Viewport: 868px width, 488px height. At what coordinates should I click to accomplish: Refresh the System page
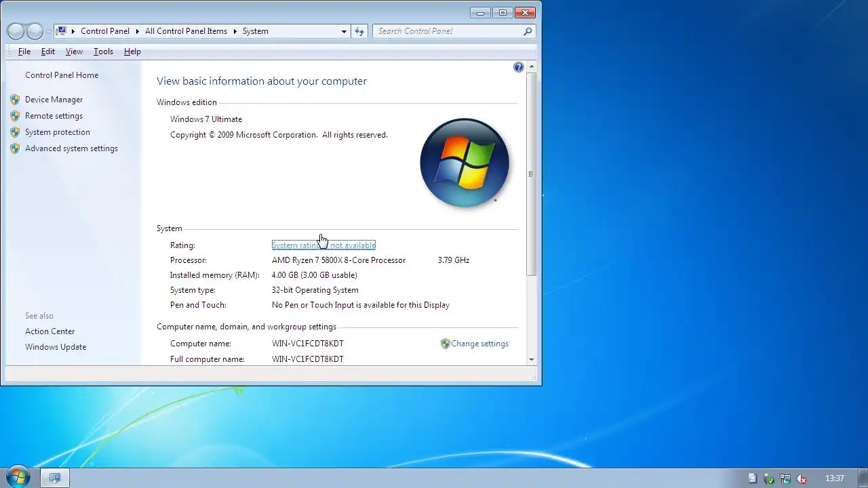(359, 31)
